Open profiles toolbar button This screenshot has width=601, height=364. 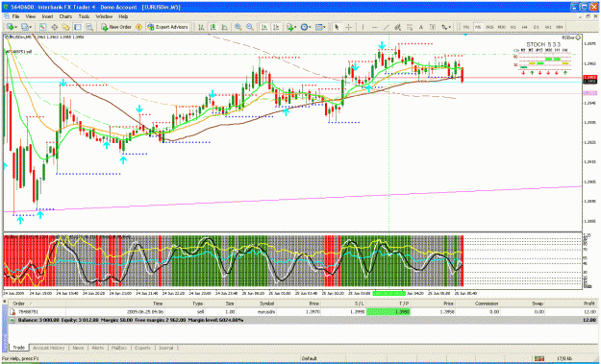coord(25,27)
